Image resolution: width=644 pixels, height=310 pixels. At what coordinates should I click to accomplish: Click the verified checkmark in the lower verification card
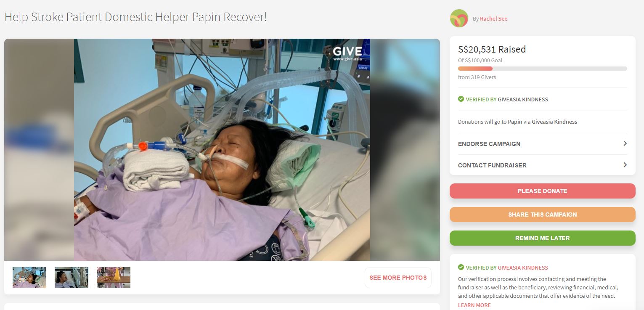461,268
